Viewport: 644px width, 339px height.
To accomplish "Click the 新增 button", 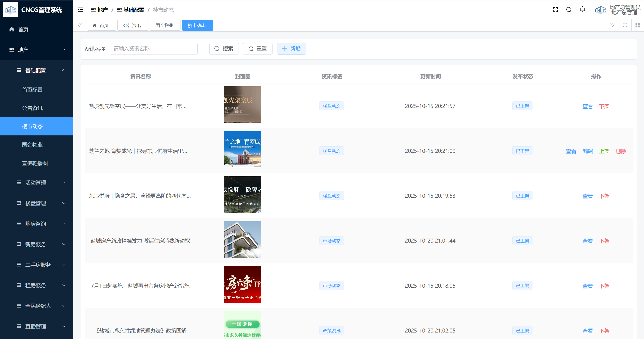I will pyautogui.click(x=291, y=48).
